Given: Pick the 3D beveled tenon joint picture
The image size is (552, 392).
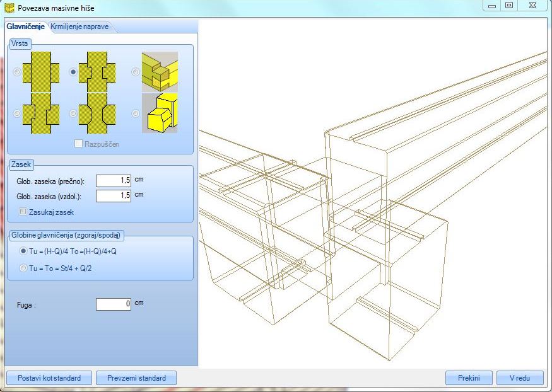Looking at the screenshot, I should pos(159,113).
